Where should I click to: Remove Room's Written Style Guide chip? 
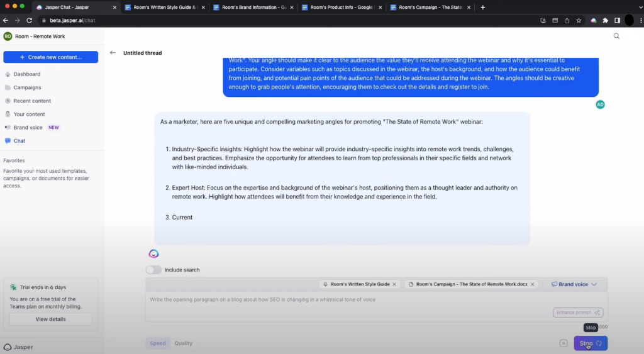(x=394, y=284)
